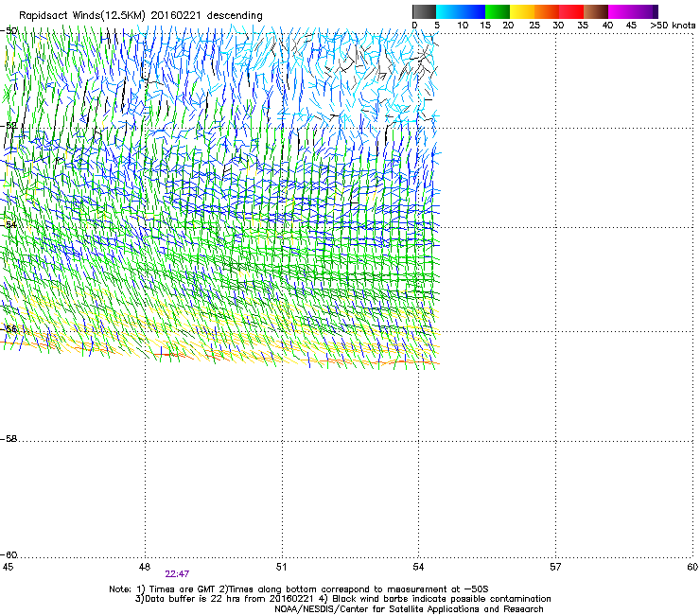The width and height of the screenshot is (700, 615).
Task: Click the longitude axis label 45
Action: (8, 567)
